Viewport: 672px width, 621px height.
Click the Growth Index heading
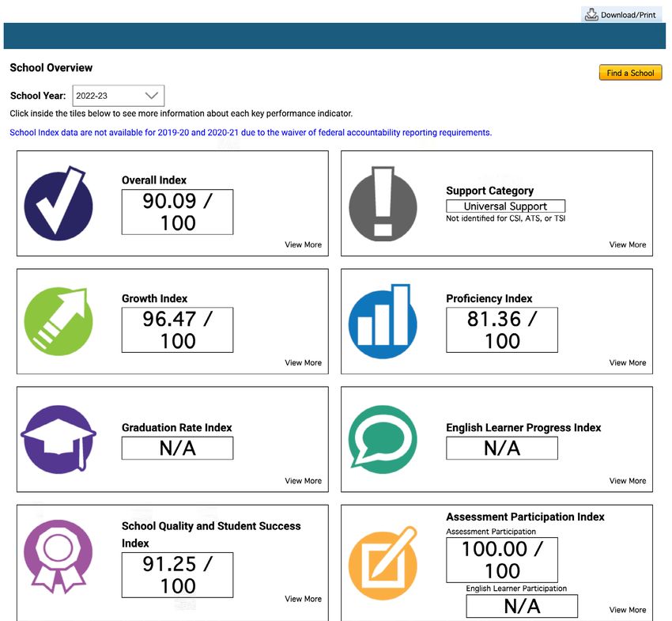tap(155, 298)
